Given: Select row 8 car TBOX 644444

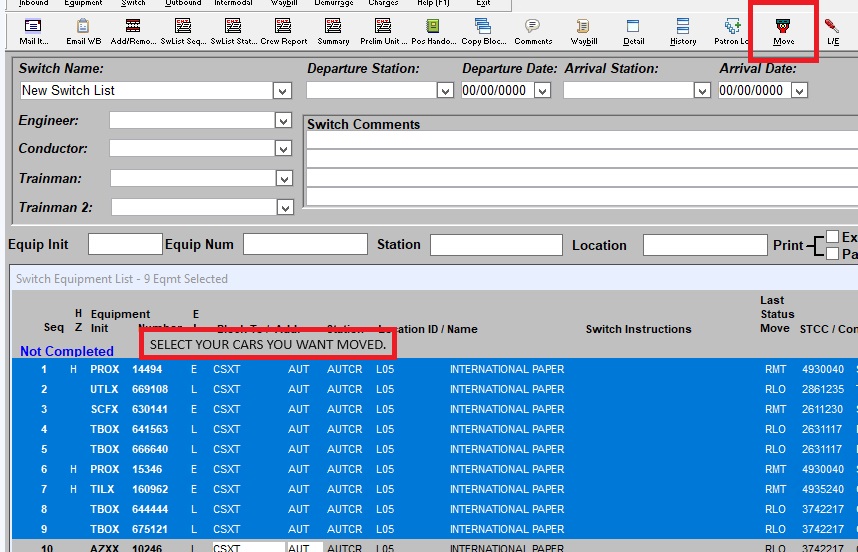Looking at the screenshot, I should pyautogui.click(x=435, y=509).
